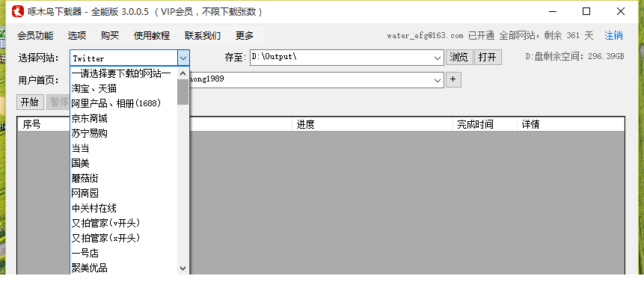The height and width of the screenshot is (285, 644).
Task: Select 蘑菇街 from the website list
Action: click(x=124, y=178)
